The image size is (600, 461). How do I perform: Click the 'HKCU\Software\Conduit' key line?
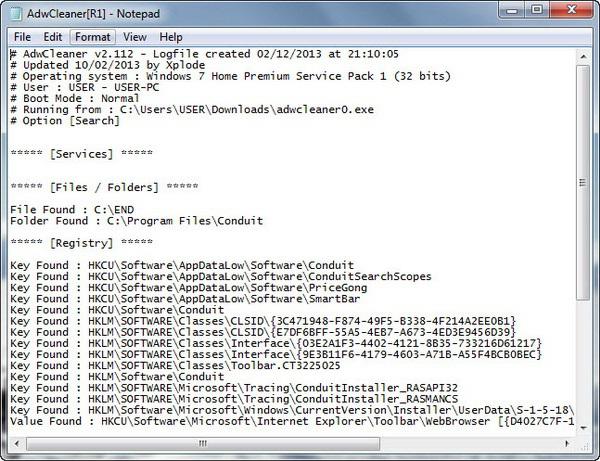coord(117,310)
